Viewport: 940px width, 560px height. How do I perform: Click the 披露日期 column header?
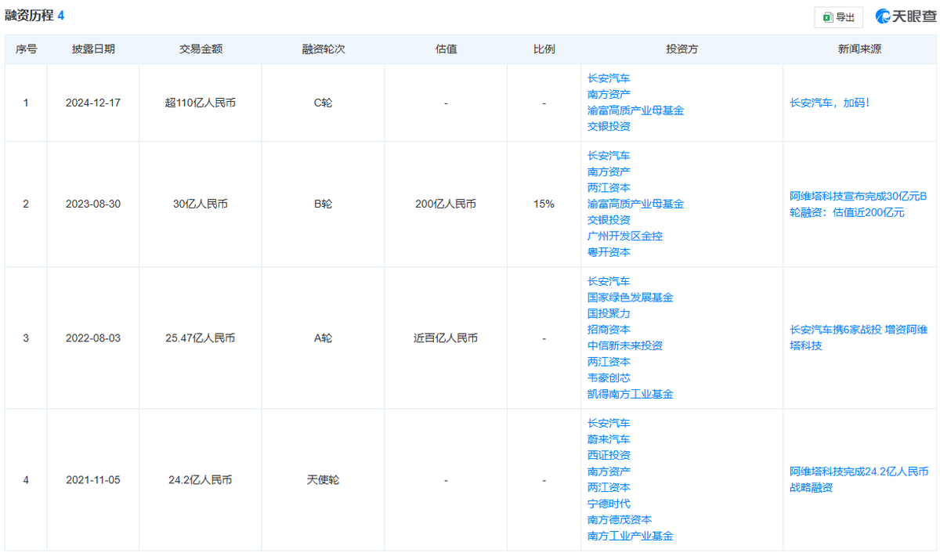93,49
